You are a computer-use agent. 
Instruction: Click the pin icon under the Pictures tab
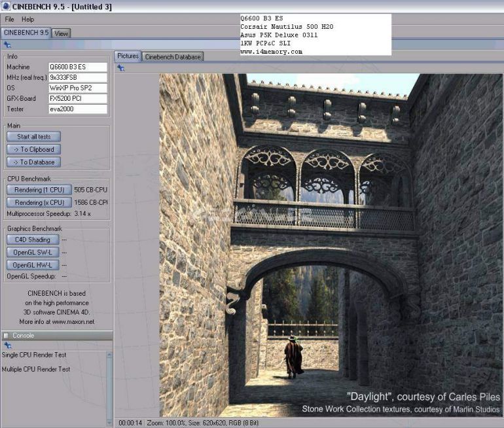[x=121, y=67]
